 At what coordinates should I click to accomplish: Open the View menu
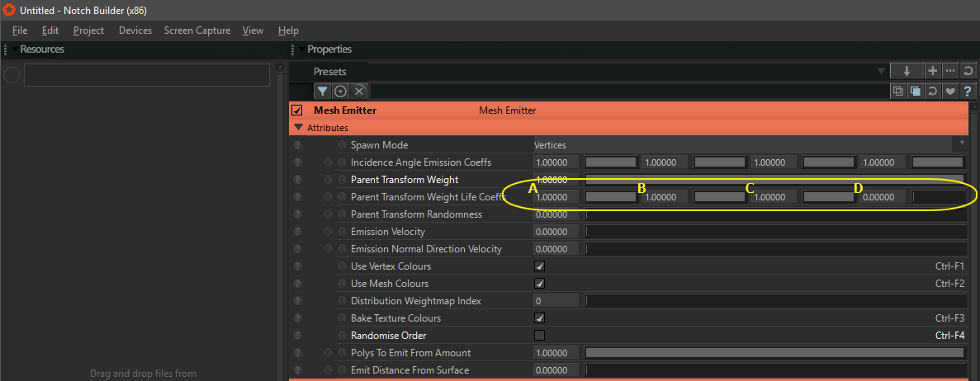click(x=253, y=31)
